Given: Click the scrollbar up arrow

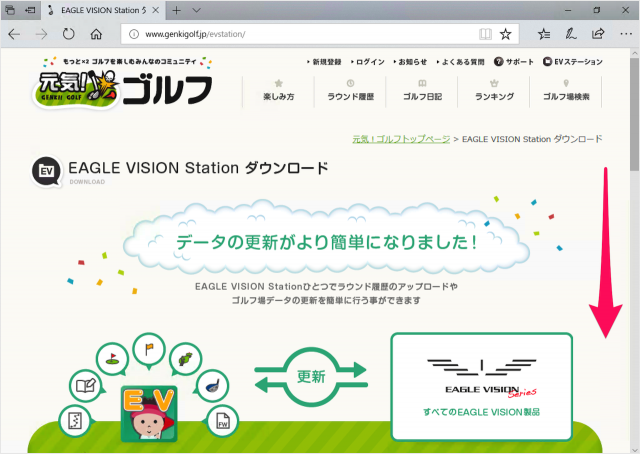Looking at the screenshot, I should pos(635,53).
